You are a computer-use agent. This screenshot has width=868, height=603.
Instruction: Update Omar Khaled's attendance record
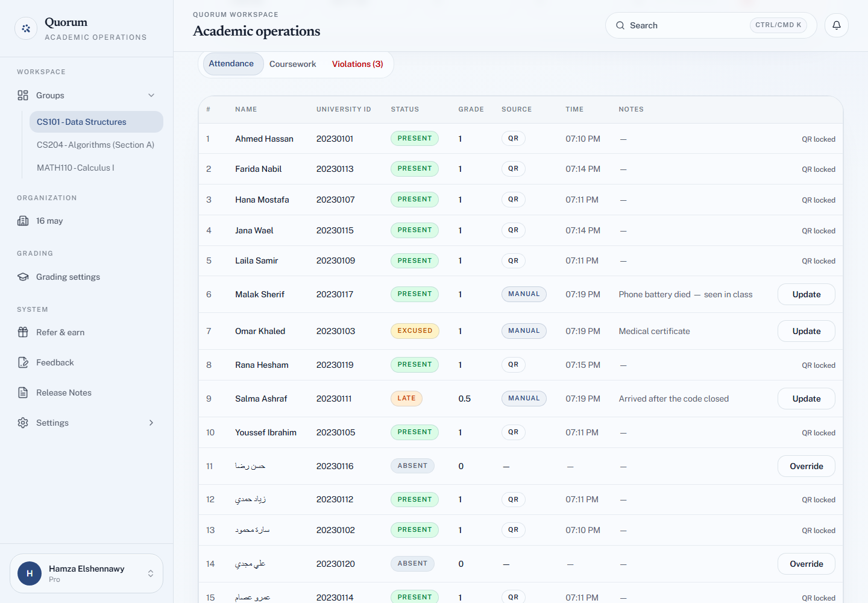(807, 331)
